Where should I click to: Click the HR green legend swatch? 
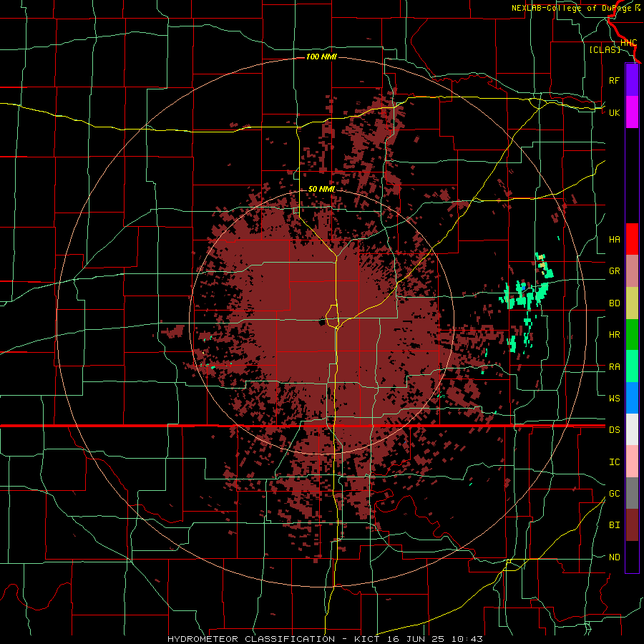tap(632, 335)
